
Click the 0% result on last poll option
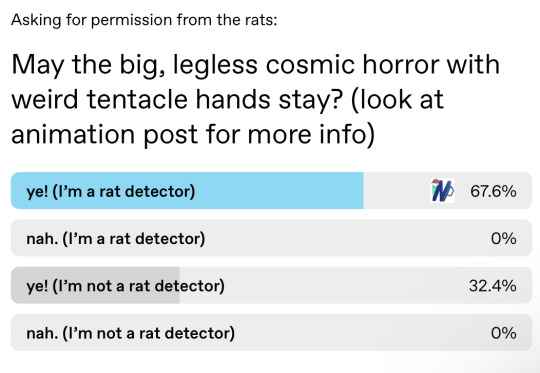503,333
